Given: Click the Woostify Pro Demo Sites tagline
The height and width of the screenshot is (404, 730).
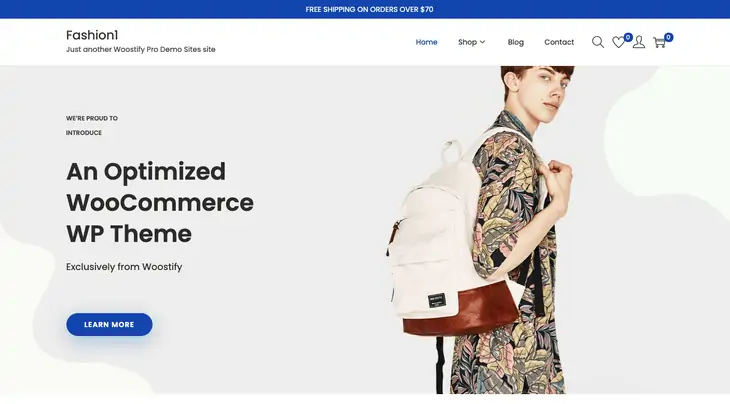Looking at the screenshot, I should [141, 49].
